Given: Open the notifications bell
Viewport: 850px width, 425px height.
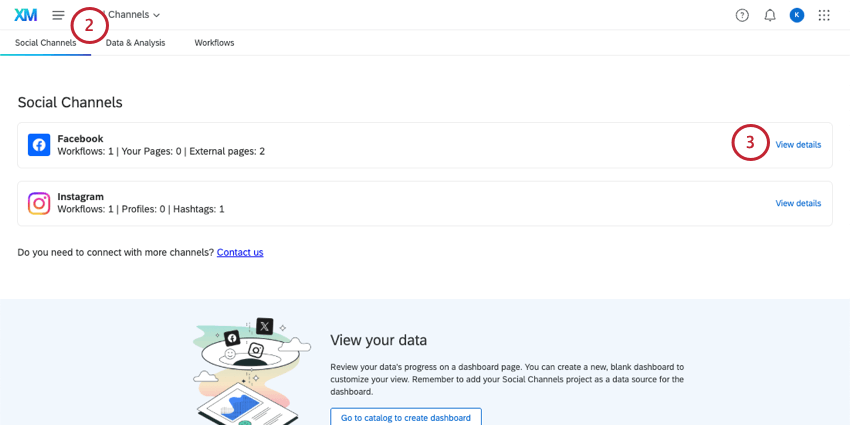Looking at the screenshot, I should pyautogui.click(x=770, y=15).
